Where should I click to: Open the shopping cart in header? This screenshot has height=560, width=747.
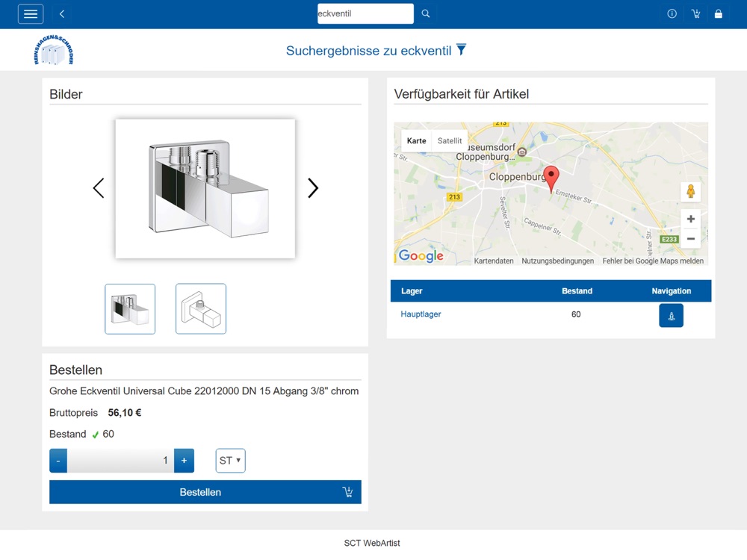coord(695,13)
